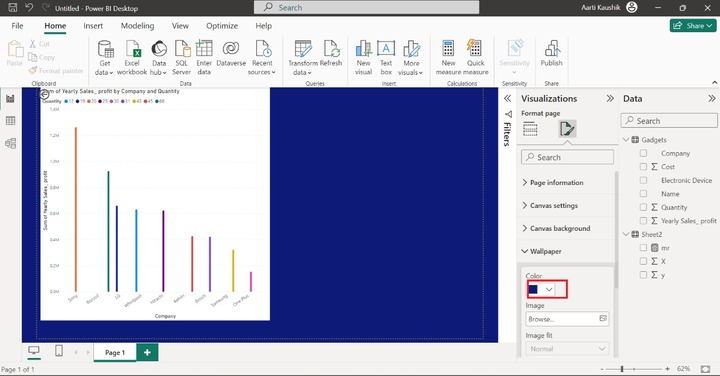
Task: Fit page to window icon
Action: [706, 369]
